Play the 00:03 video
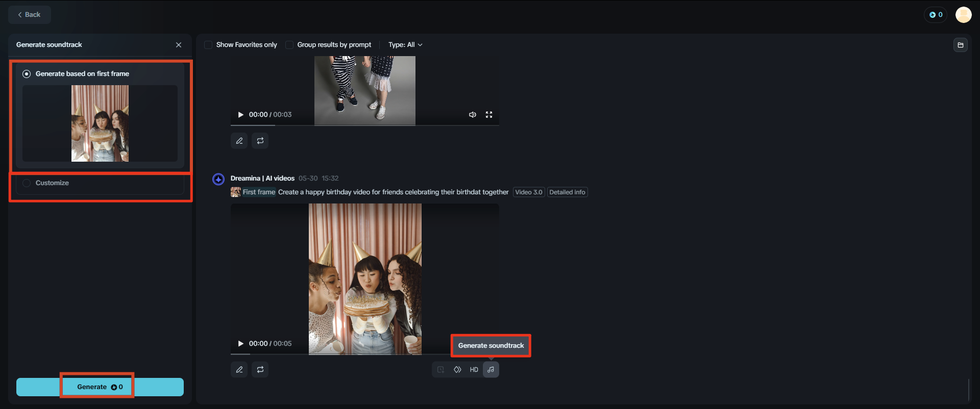 (x=241, y=115)
